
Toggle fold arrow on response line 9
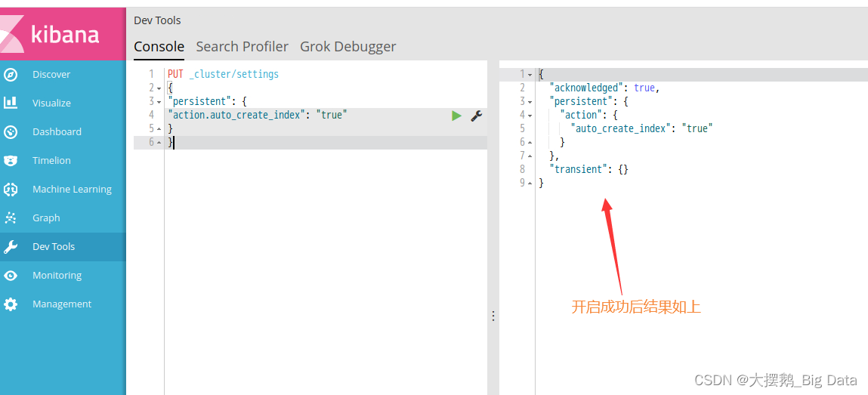tap(530, 183)
